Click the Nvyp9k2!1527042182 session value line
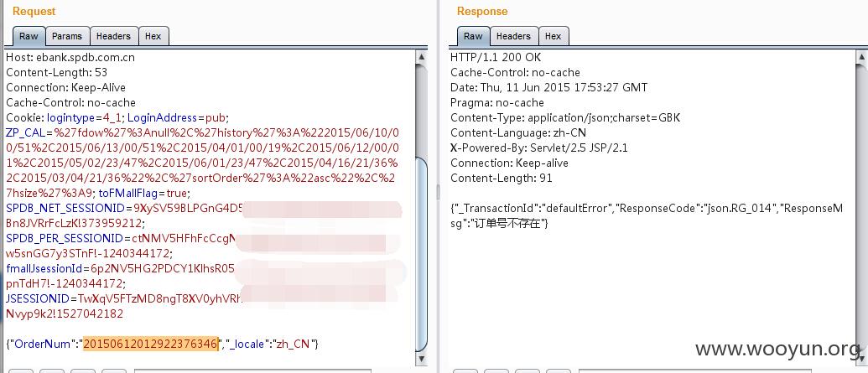 click(65, 314)
